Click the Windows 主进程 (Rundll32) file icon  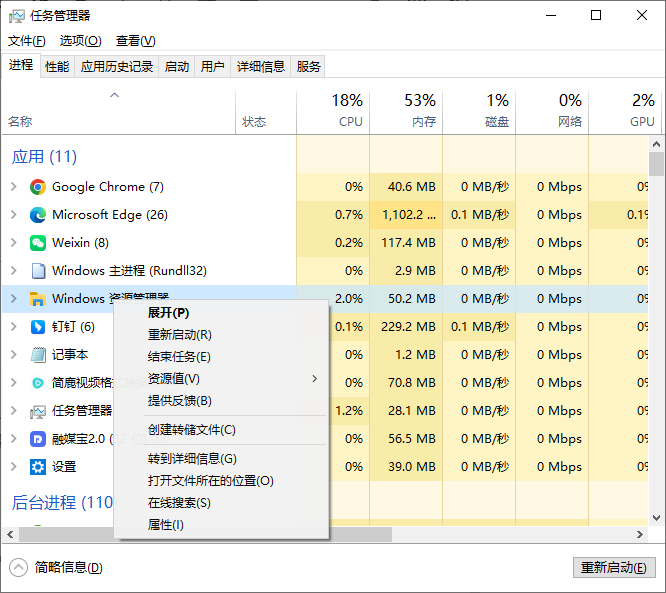[38, 271]
